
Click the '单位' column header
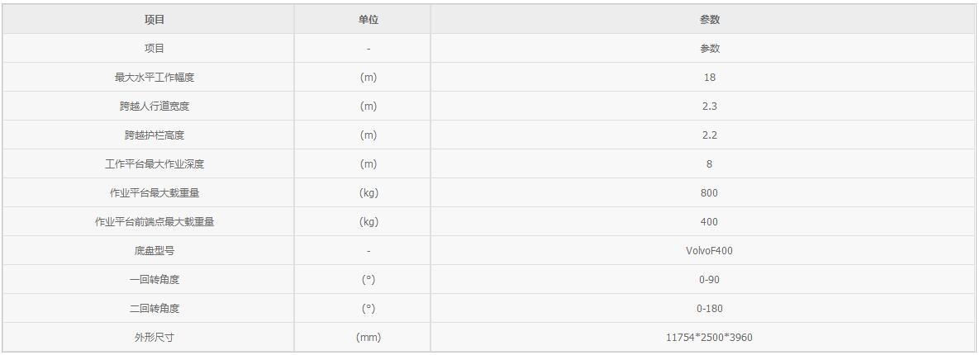[369, 20]
